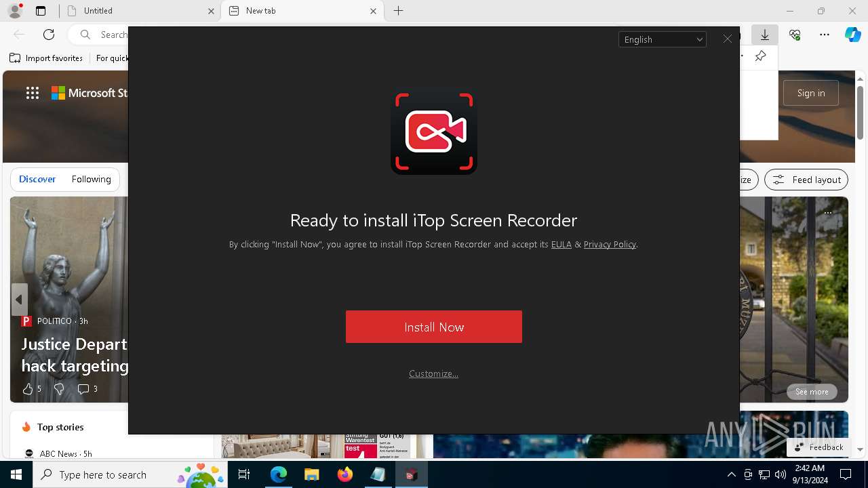
Task: Pin the downloads panel
Action: point(760,56)
